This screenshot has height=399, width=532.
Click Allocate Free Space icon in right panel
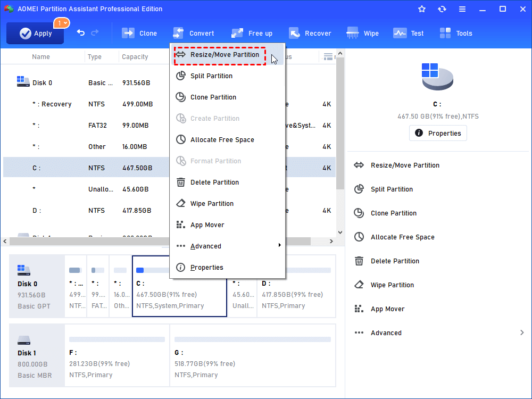click(x=359, y=237)
